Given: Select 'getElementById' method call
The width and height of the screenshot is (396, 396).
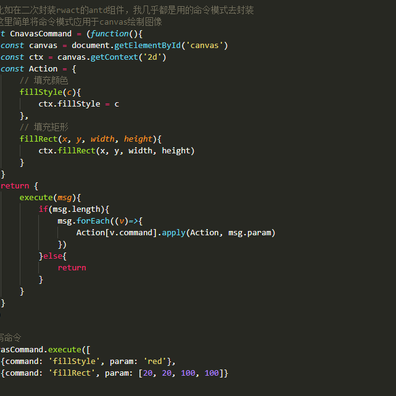Looking at the screenshot, I should click(147, 45).
